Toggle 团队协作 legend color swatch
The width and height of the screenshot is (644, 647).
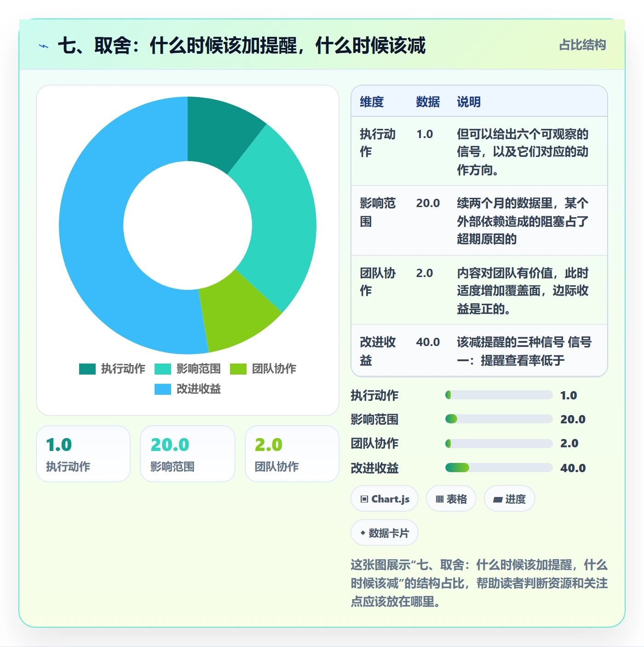(238, 369)
